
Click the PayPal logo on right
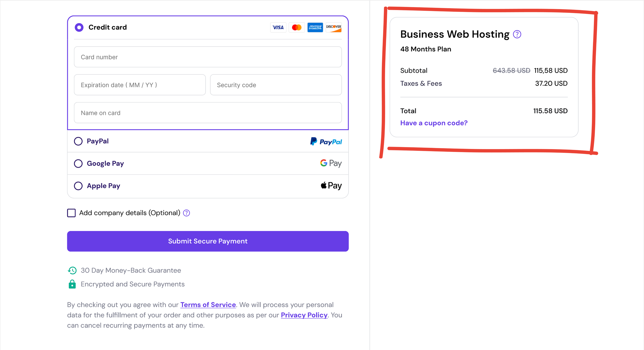(x=326, y=142)
